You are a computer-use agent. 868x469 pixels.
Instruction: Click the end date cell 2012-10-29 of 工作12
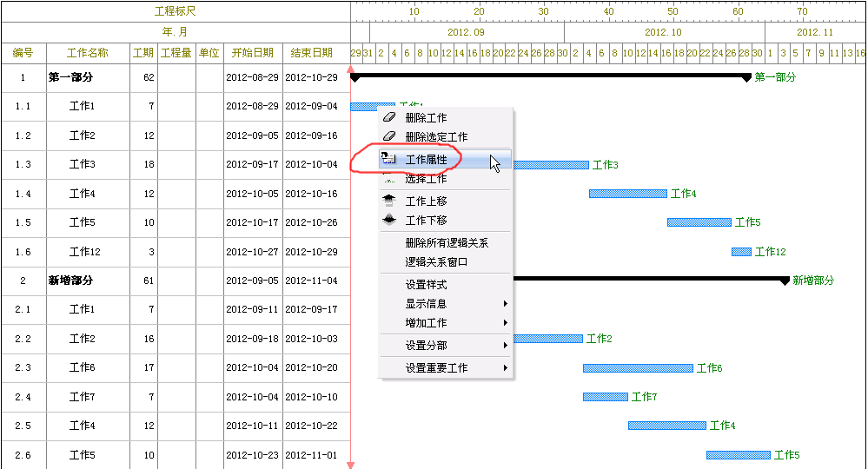pos(312,252)
